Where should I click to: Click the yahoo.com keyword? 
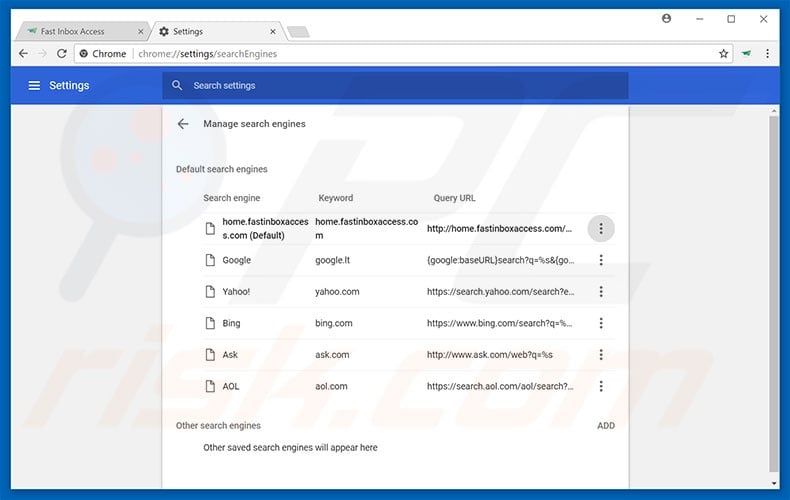pyautogui.click(x=337, y=291)
